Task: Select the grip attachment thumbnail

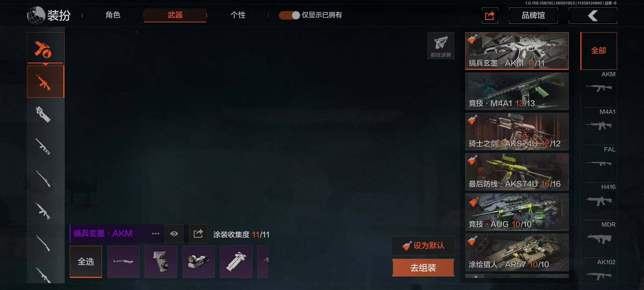Action: pos(161,262)
